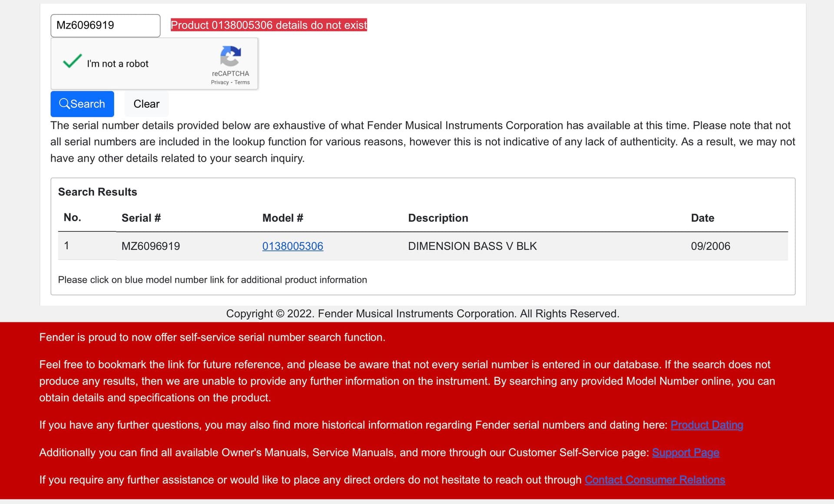Open the Support Page link

(x=685, y=452)
